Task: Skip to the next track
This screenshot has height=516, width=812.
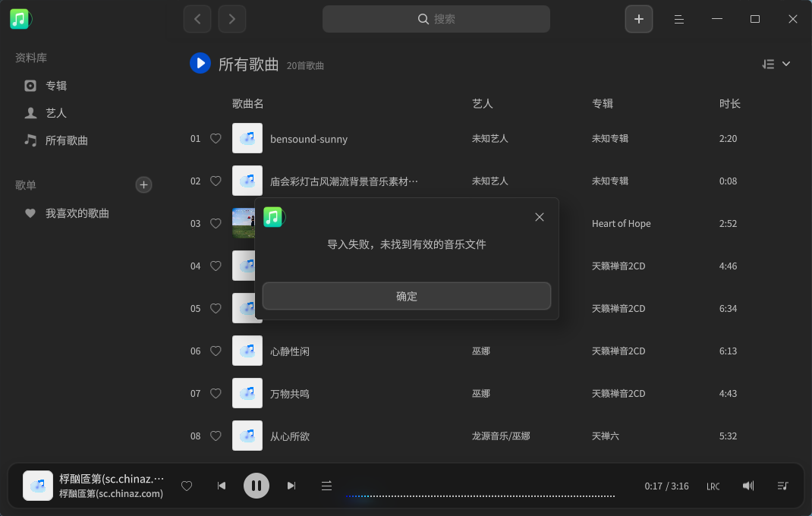Action: 291,486
